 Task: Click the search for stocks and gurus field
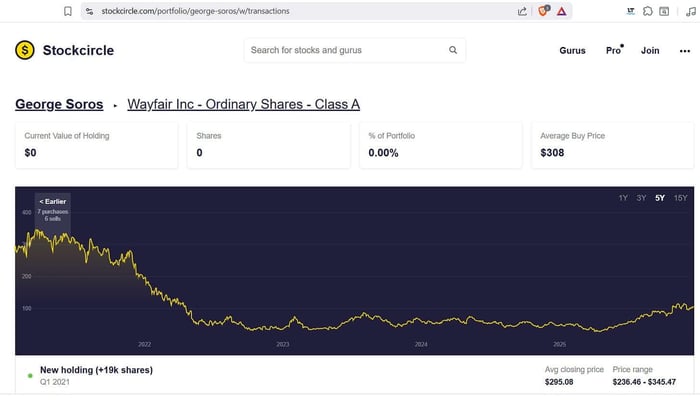[x=345, y=50]
